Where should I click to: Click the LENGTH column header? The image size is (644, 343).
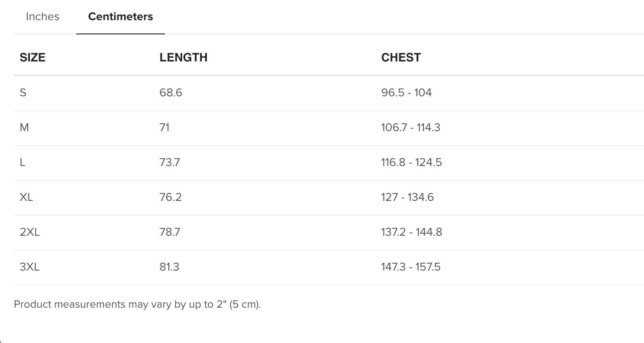(183, 57)
